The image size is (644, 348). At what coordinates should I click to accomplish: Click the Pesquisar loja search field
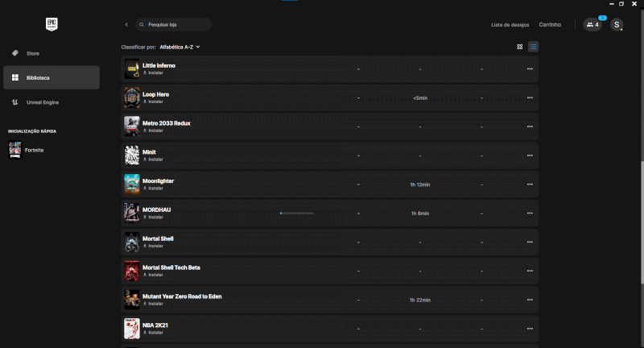[175, 25]
